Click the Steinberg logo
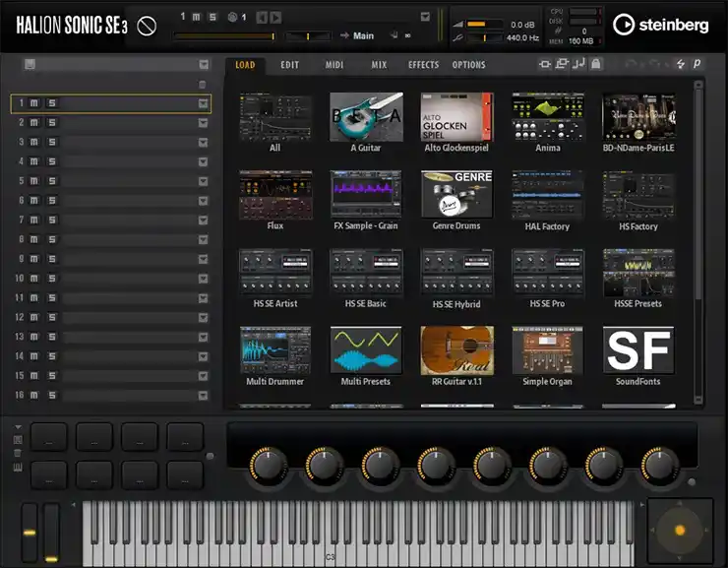 click(661, 25)
